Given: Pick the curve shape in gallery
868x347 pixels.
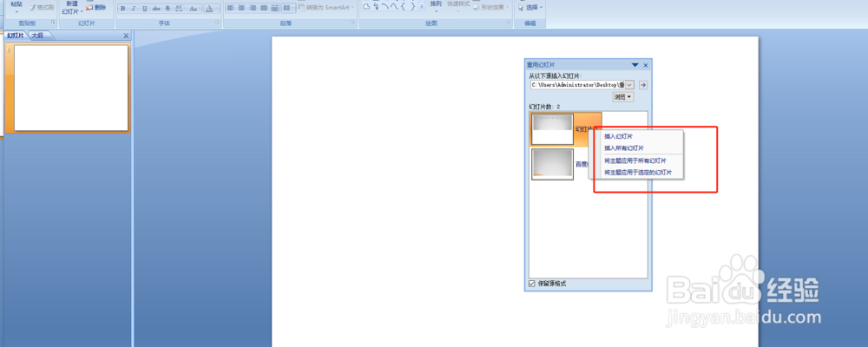Looking at the screenshot, I should 394,6.
